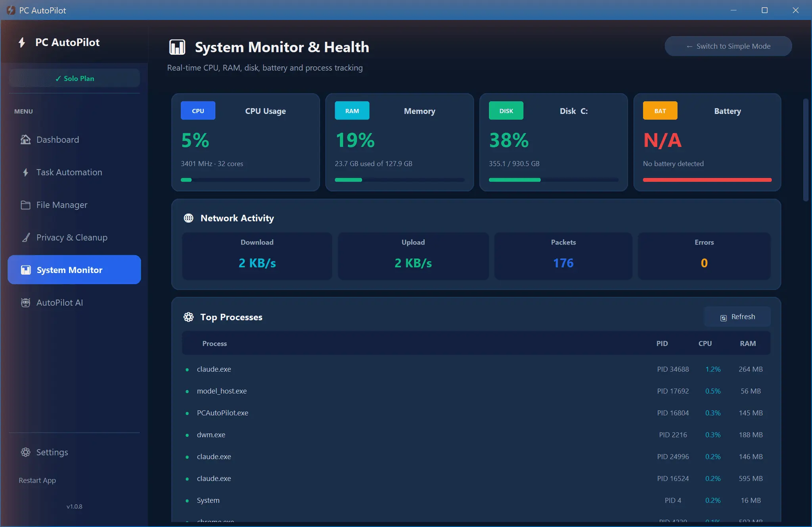Click Restart App link
The image size is (812, 527).
pos(37,480)
